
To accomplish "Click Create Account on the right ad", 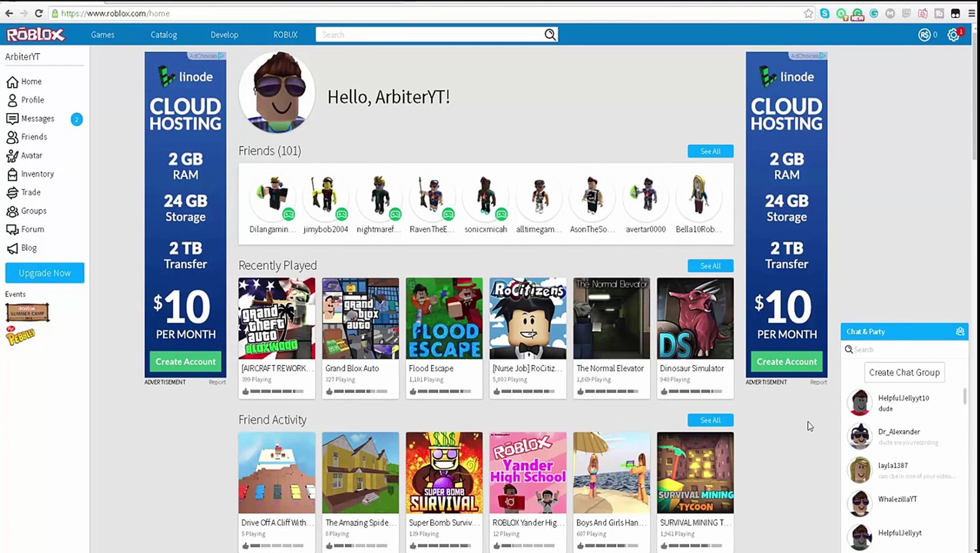I will [x=786, y=361].
